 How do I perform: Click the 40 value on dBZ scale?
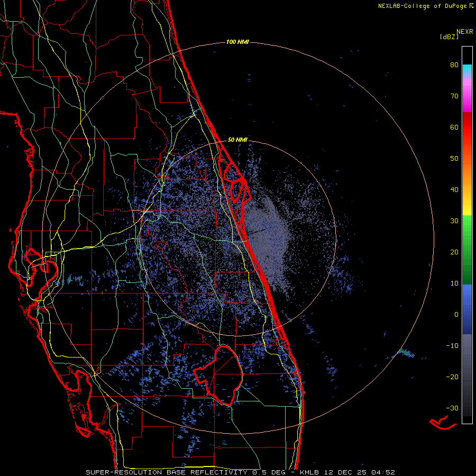[x=454, y=190]
